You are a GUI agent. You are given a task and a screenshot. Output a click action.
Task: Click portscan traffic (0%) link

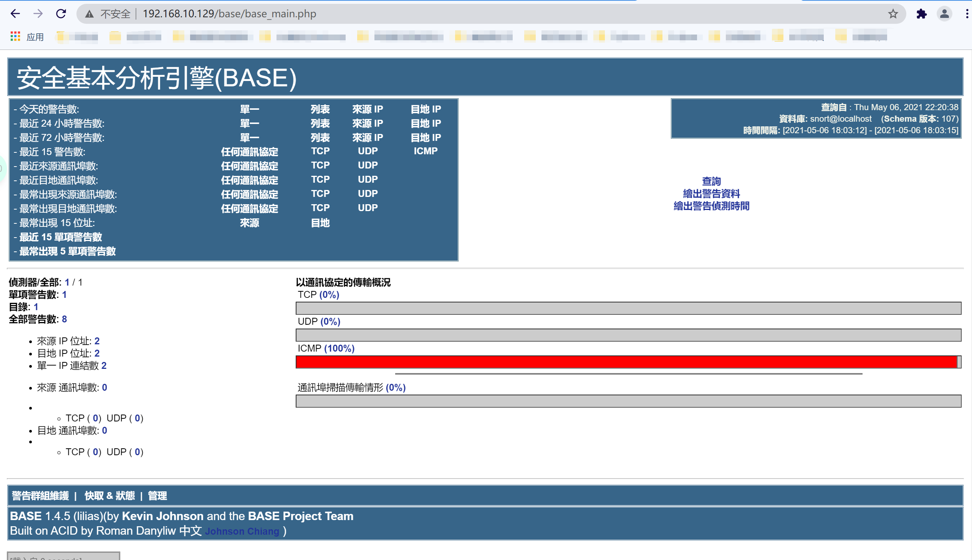396,388
